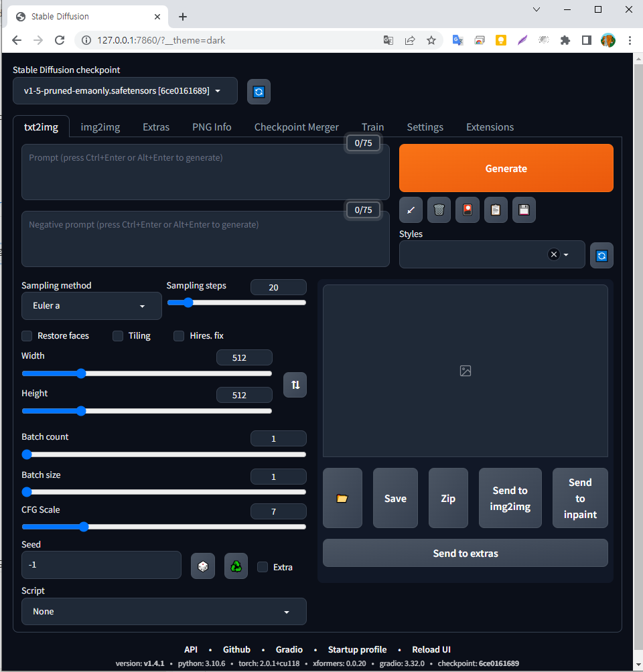The height and width of the screenshot is (672, 643).
Task: Tick the Extra seed checkbox
Action: click(x=263, y=567)
